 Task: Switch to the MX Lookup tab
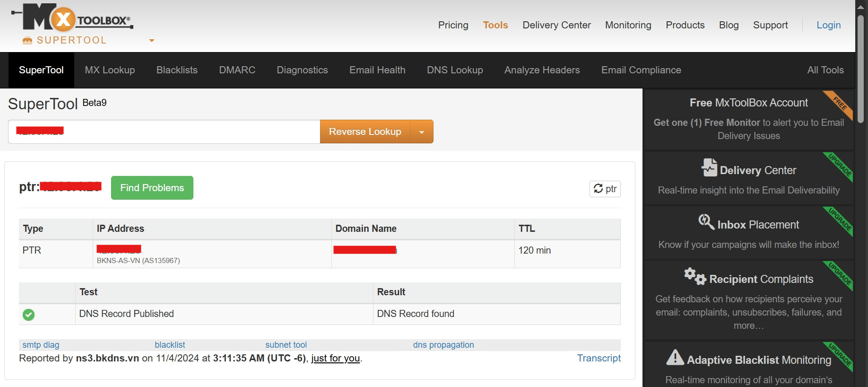pyautogui.click(x=110, y=70)
